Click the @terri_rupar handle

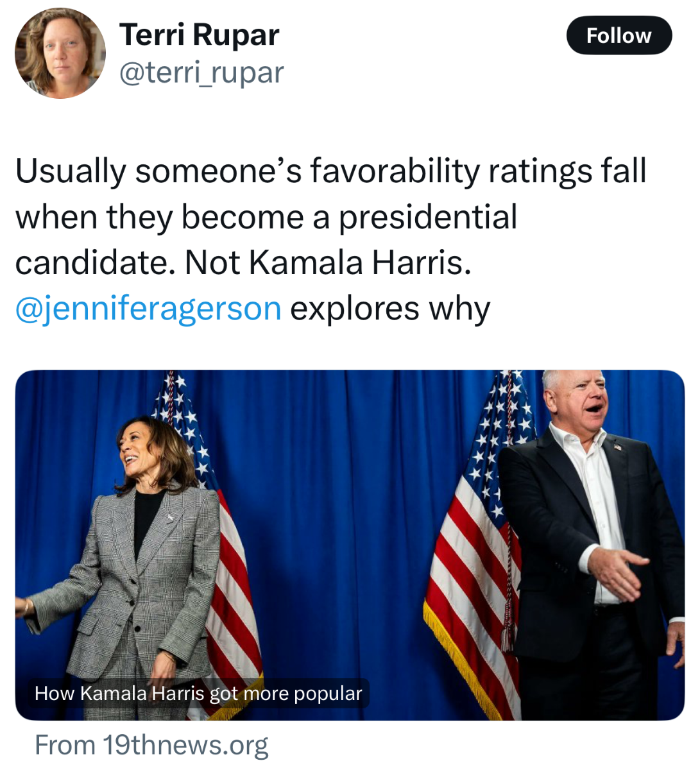pyautogui.click(x=201, y=73)
